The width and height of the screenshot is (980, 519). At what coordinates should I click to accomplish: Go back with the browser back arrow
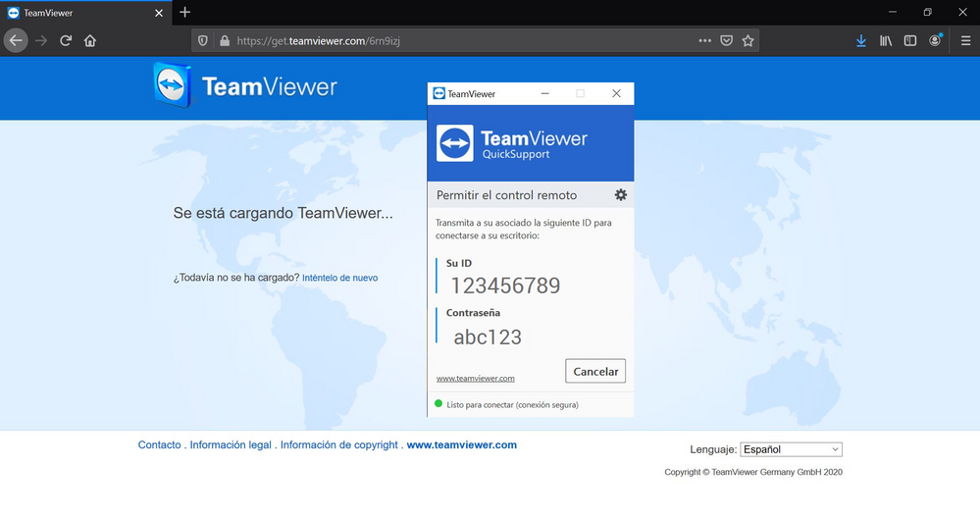[16, 40]
